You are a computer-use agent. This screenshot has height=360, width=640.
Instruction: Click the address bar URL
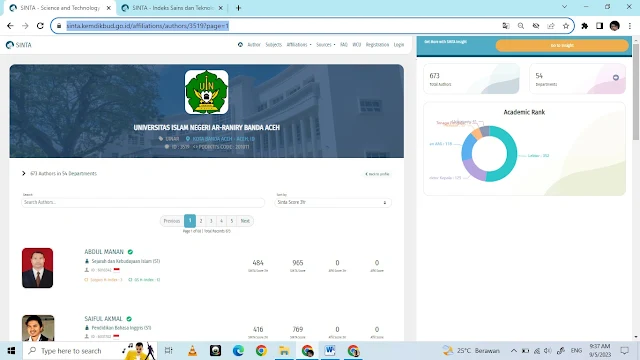(147, 26)
